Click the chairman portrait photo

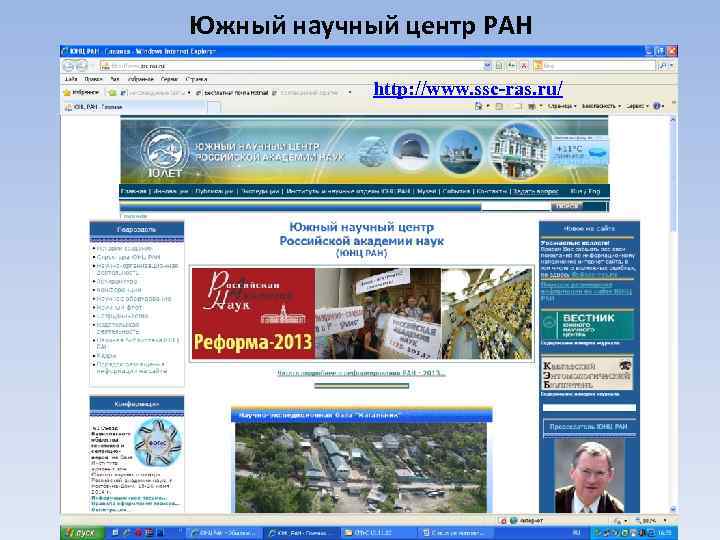tap(589, 476)
